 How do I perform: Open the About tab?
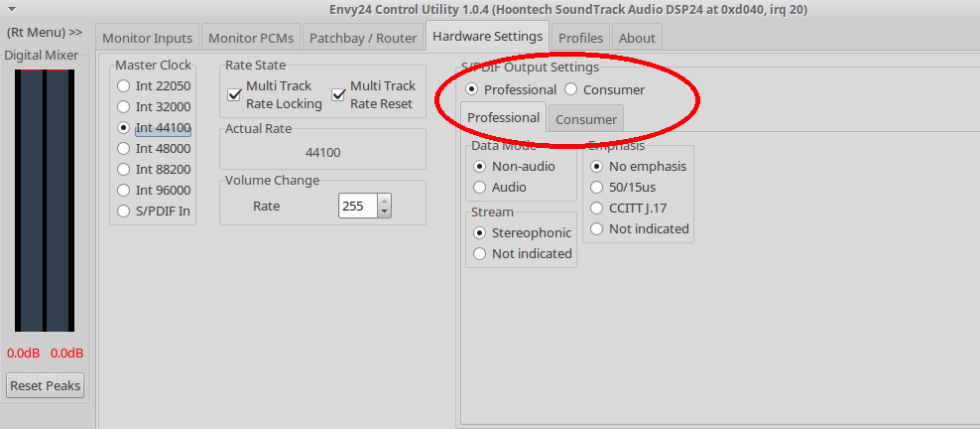coord(637,38)
